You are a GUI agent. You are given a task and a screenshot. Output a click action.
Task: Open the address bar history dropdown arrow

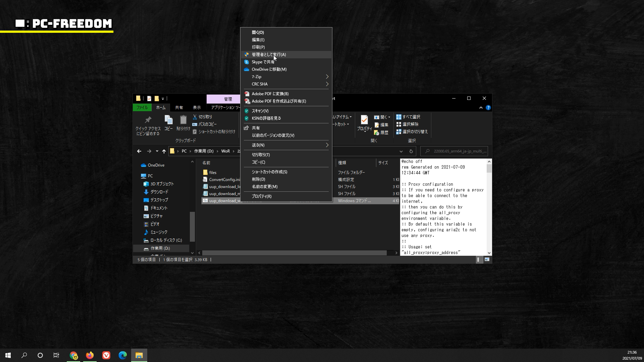tap(401, 151)
